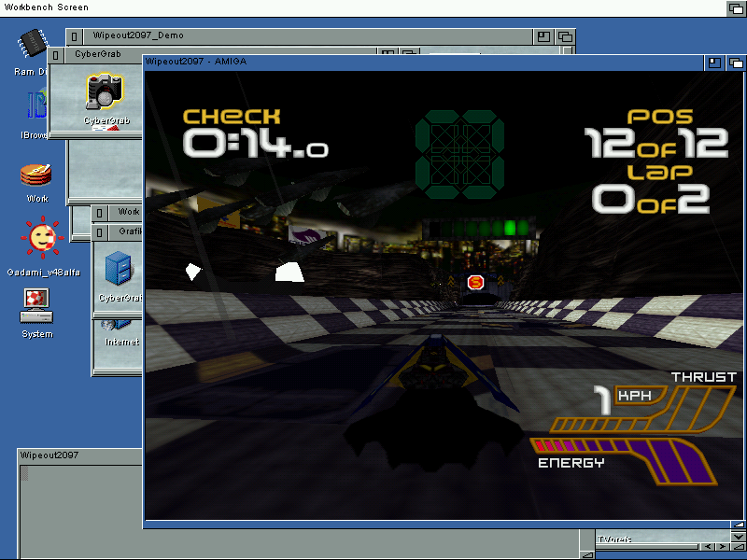The image size is (747, 560).
Task: Click the Workbench Screen title bar
Action: pos(362,8)
